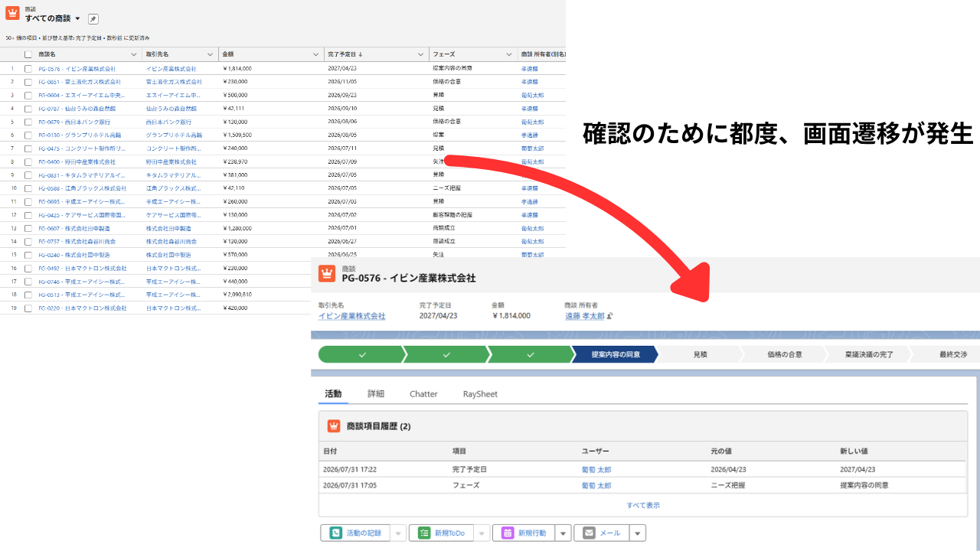Click the 商談項目履歴 card crown icon
This screenshot has width=980, height=551.
click(334, 426)
